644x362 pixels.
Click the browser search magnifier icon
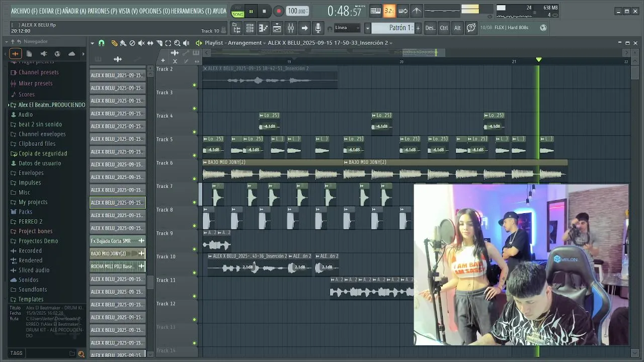(81, 354)
